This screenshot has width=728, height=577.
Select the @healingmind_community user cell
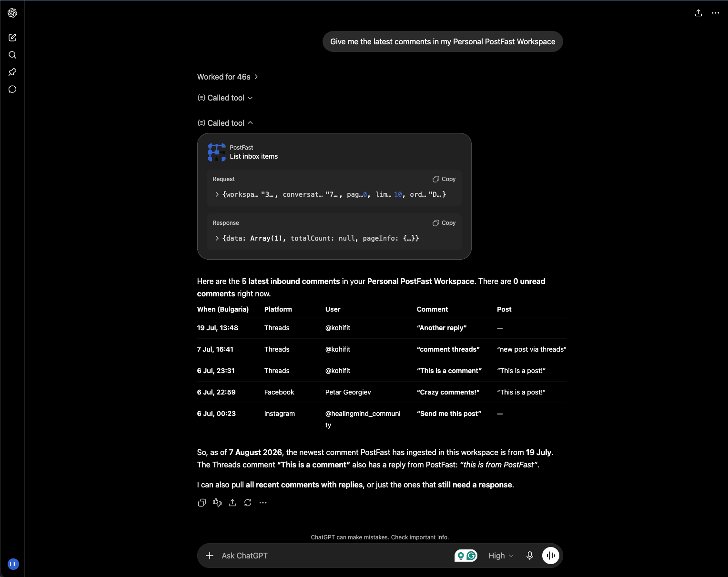(363, 419)
